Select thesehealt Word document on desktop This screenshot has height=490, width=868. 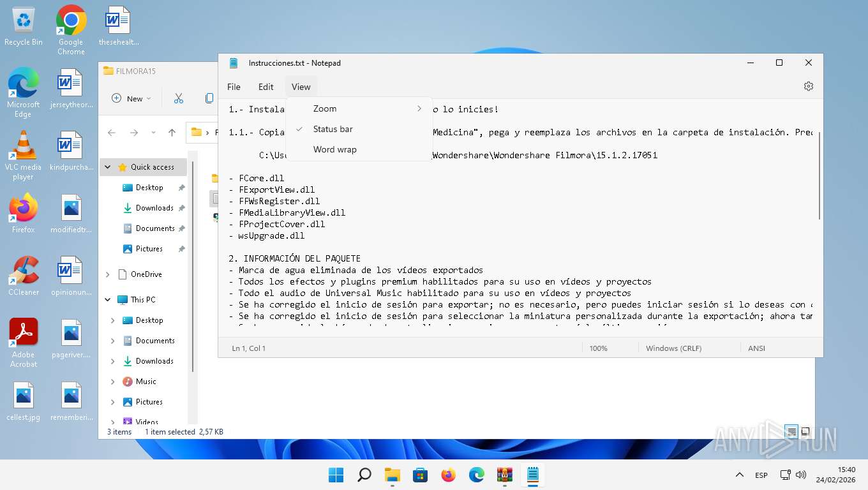[x=118, y=27]
